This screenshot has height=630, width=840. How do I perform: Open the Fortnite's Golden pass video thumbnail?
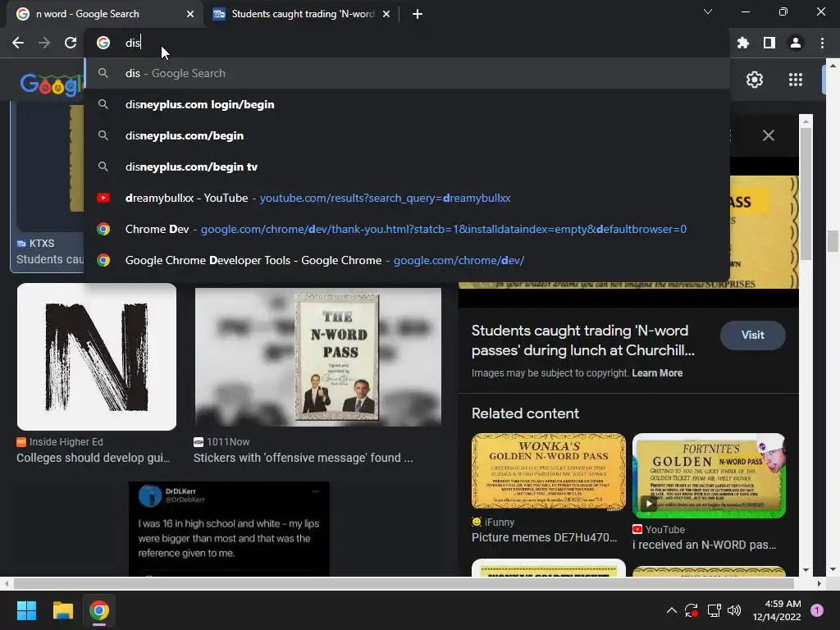click(709, 476)
